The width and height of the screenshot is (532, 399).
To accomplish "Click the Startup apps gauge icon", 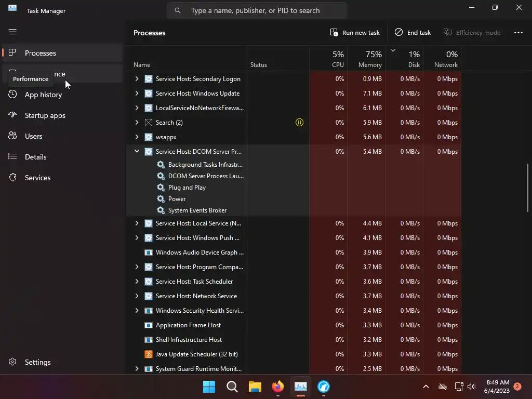I will pos(12,115).
